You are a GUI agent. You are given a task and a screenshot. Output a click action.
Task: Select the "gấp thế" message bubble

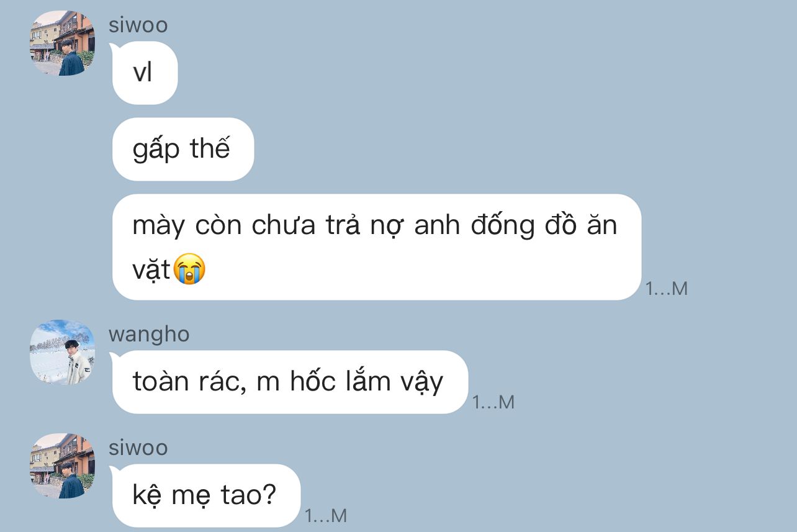click(x=183, y=149)
